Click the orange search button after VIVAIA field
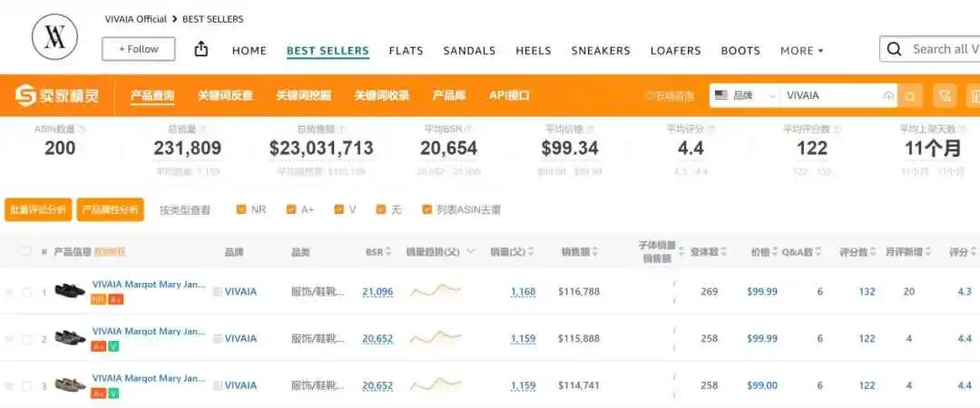Viewport: 980px width, 408px height. 910,95
